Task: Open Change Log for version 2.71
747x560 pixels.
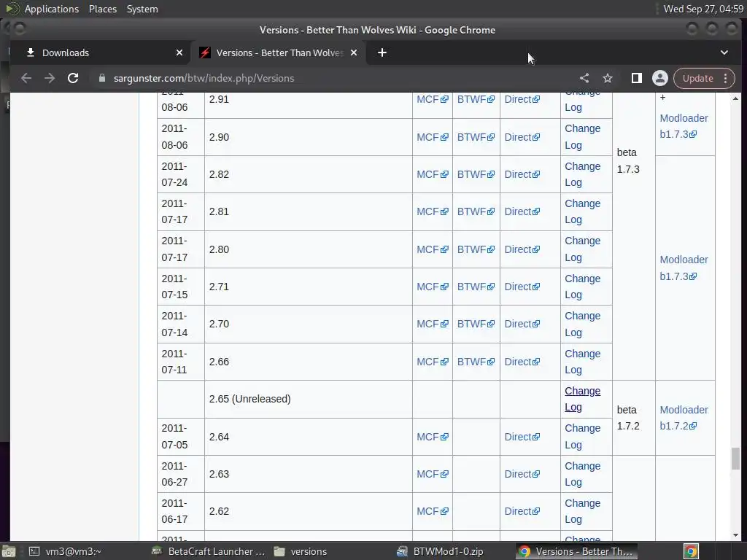Action: (582, 287)
